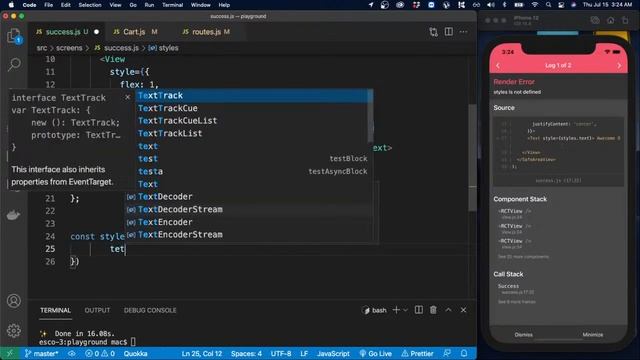Open the Selection menu in menu bar

89,5
